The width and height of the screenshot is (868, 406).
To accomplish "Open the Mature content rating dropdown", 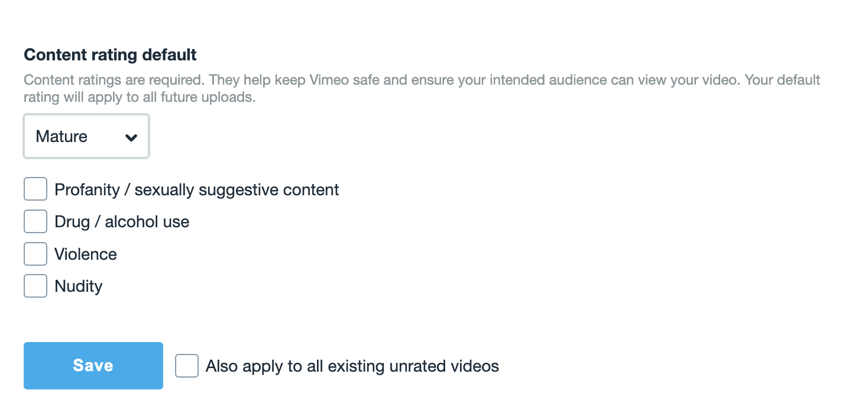I will pyautogui.click(x=86, y=137).
